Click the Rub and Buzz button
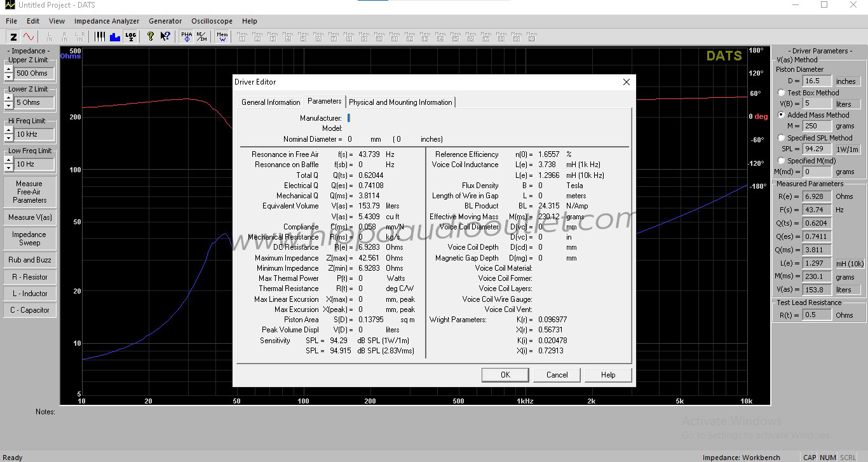868x462 pixels. point(30,260)
